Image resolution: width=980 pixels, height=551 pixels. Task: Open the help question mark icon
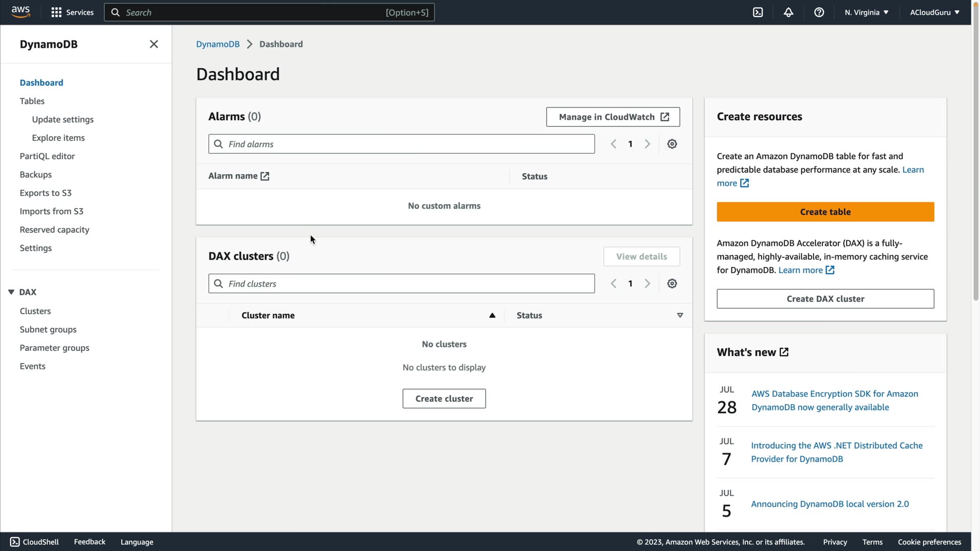819,12
